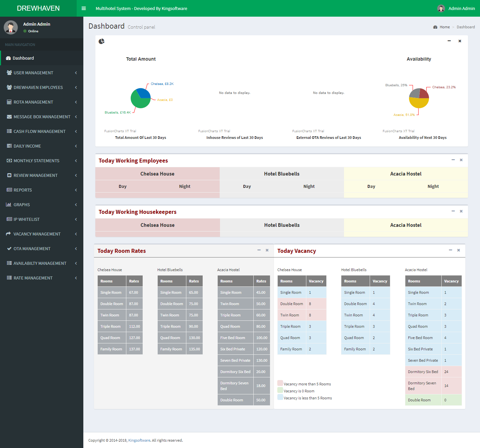Expand the Cash Flow Management chevron

[76, 131]
